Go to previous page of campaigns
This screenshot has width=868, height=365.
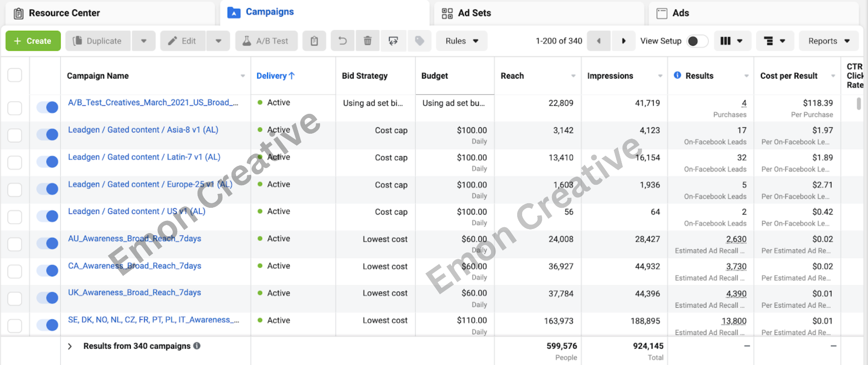point(599,41)
